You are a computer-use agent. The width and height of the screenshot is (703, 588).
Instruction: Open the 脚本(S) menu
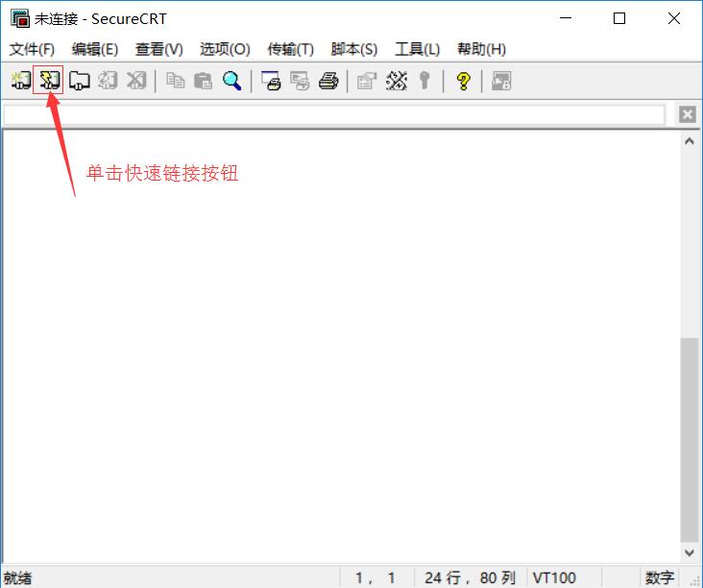pyautogui.click(x=354, y=49)
